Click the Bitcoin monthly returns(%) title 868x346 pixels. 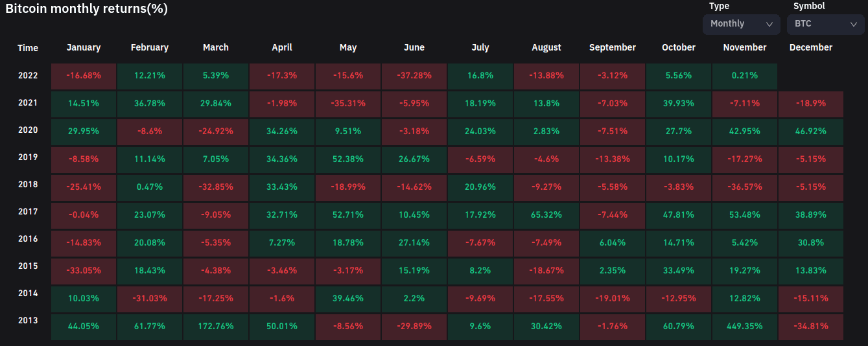[86, 8]
